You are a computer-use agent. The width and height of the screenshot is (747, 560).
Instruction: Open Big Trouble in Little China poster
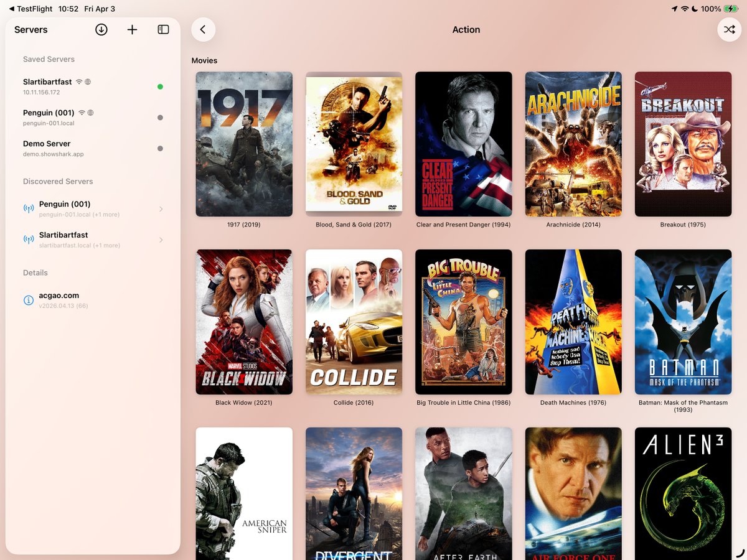click(x=464, y=322)
